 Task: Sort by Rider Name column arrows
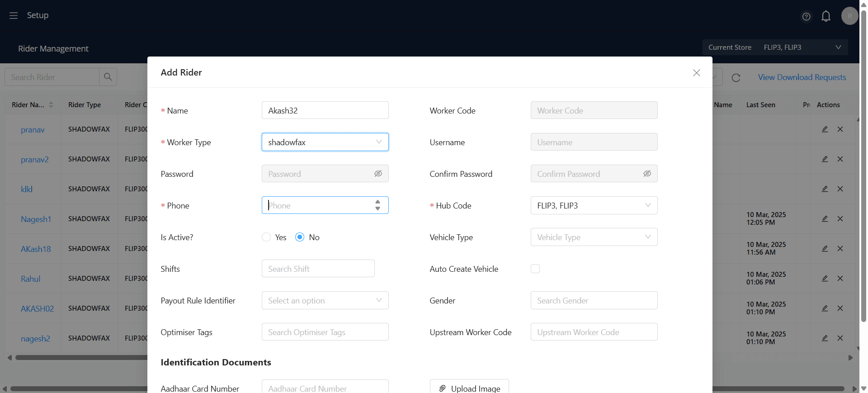pyautogui.click(x=51, y=105)
